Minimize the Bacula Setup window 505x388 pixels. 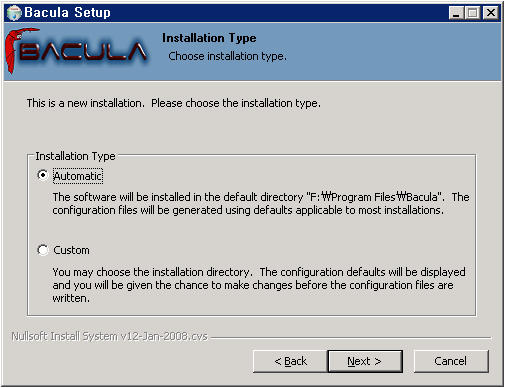coord(456,13)
